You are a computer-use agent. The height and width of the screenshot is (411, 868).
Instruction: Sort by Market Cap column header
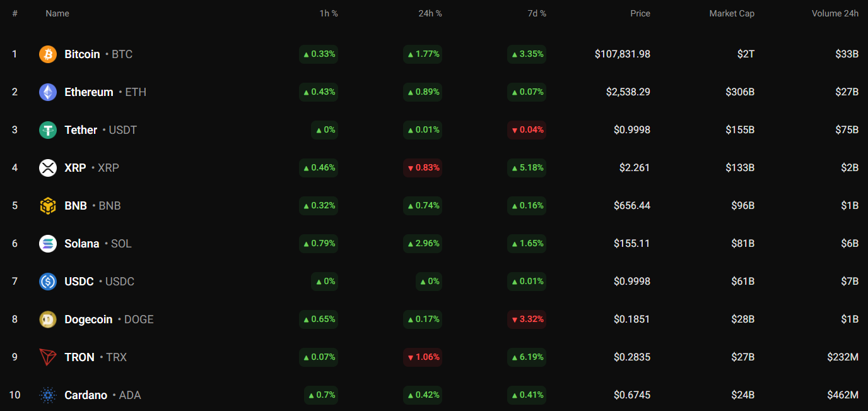tap(732, 13)
